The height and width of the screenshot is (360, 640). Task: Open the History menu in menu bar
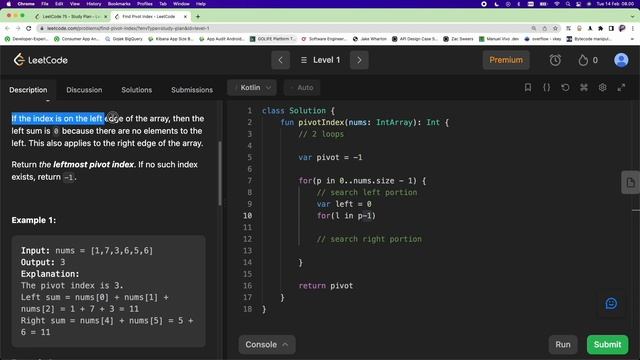[x=93, y=4]
